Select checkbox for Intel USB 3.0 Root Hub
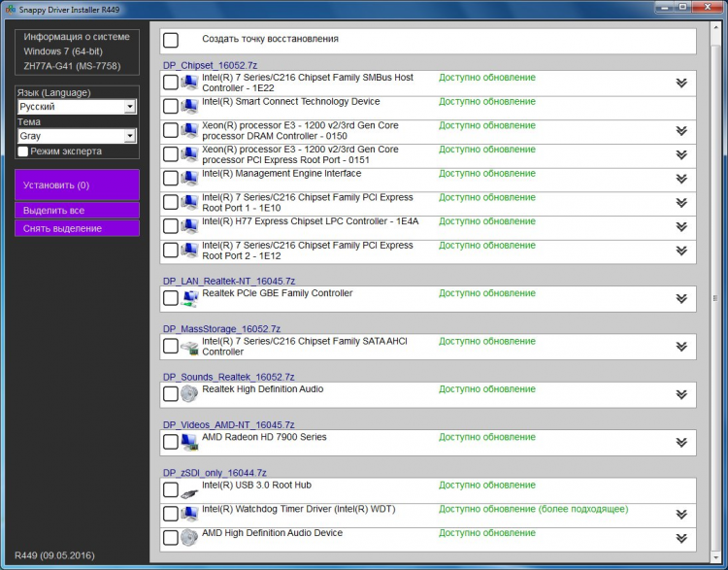This screenshot has height=570, width=728. pos(171,489)
